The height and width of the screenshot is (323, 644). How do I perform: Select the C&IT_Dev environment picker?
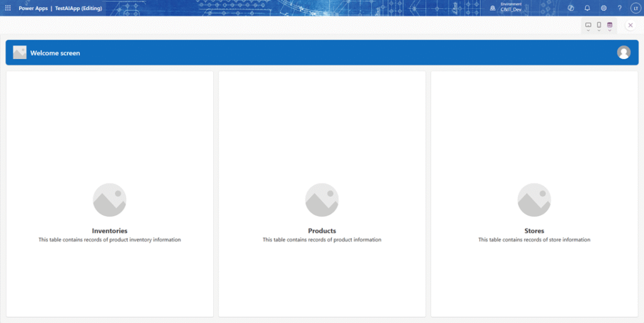tap(506, 8)
